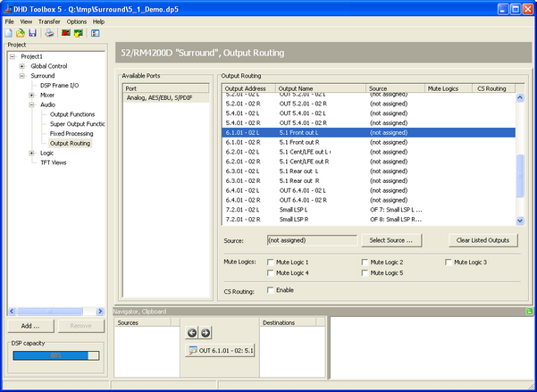This screenshot has height=392, width=537.
Task: Open the Options menu
Action: tap(77, 21)
